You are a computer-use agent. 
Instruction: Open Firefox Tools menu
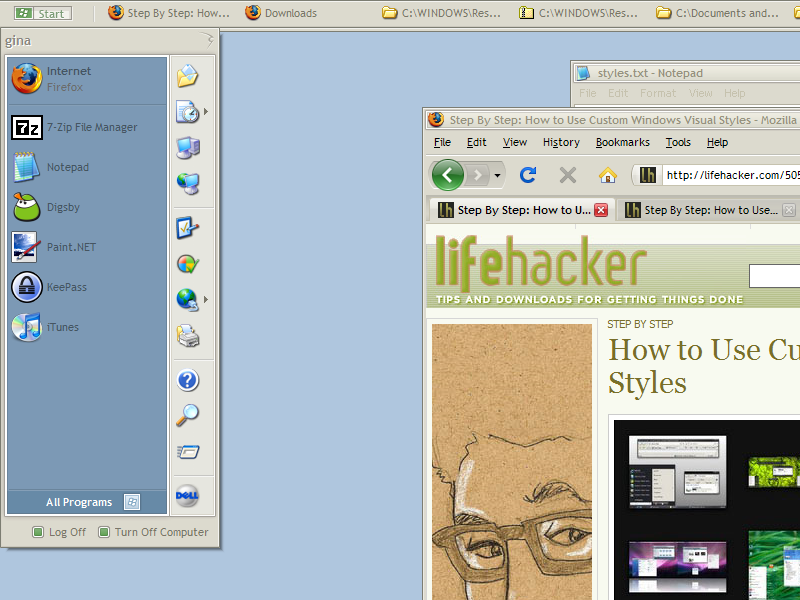pos(678,142)
